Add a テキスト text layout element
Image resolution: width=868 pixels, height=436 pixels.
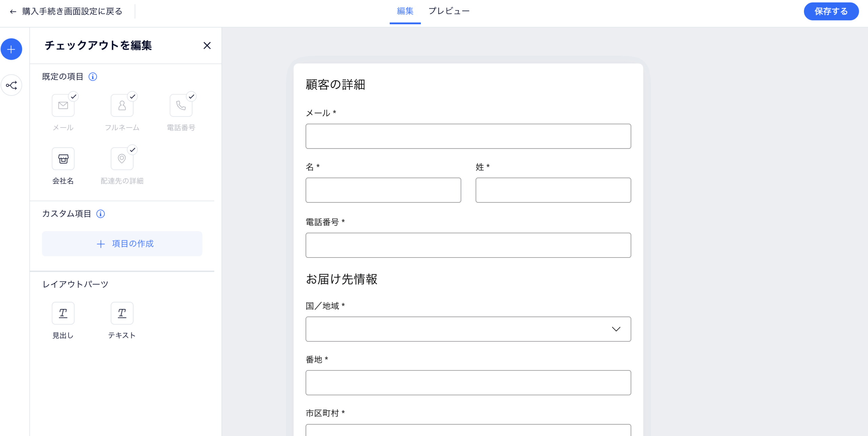(x=122, y=313)
